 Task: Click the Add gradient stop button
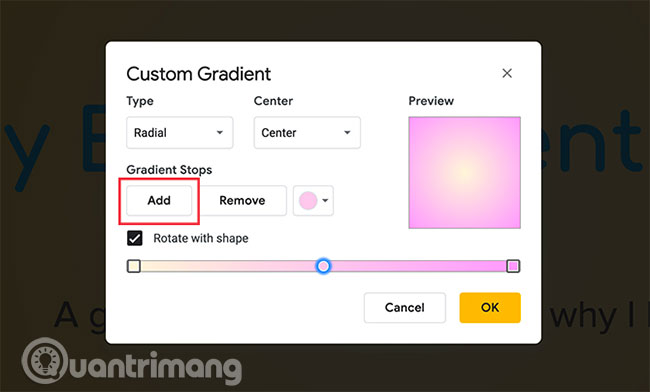click(x=159, y=201)
